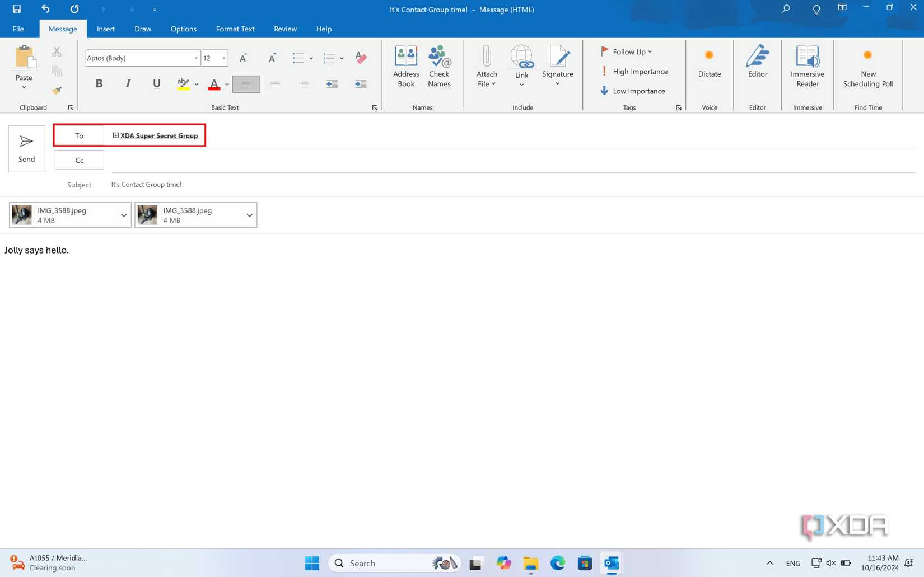
Task: Switch to the Format Text tab
Action: click(235, 29)
